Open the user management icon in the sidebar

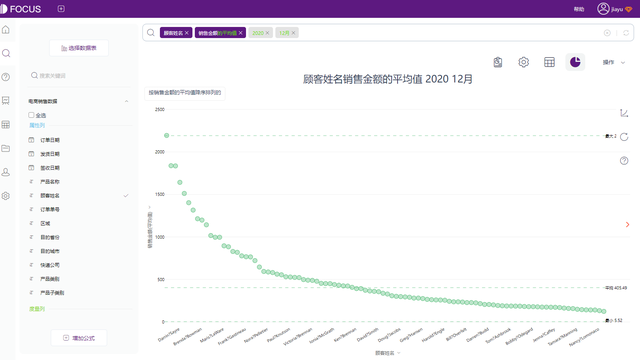[6, 172]
